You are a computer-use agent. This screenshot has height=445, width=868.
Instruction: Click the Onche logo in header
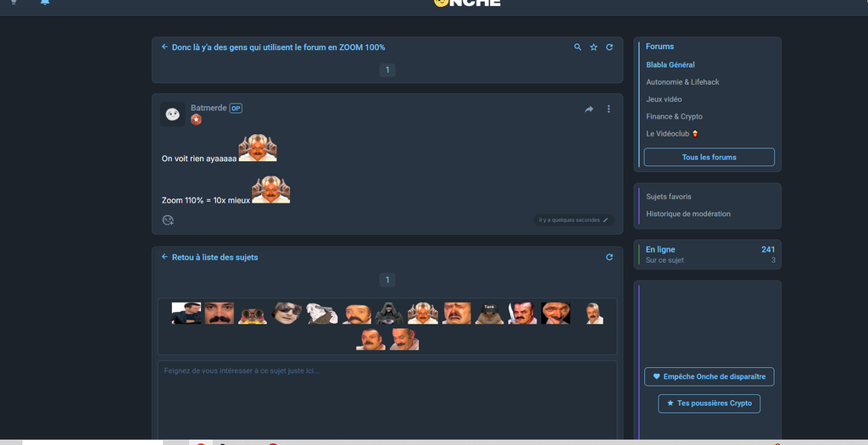coord(467,3)
